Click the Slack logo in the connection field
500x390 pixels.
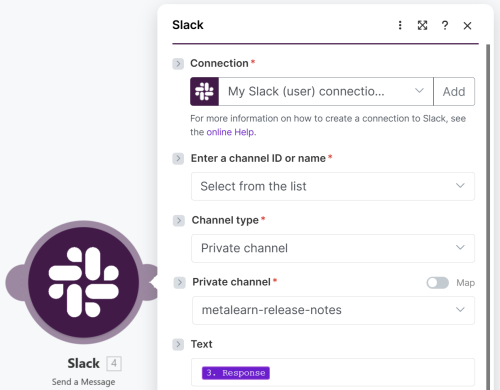click(204, 92)
